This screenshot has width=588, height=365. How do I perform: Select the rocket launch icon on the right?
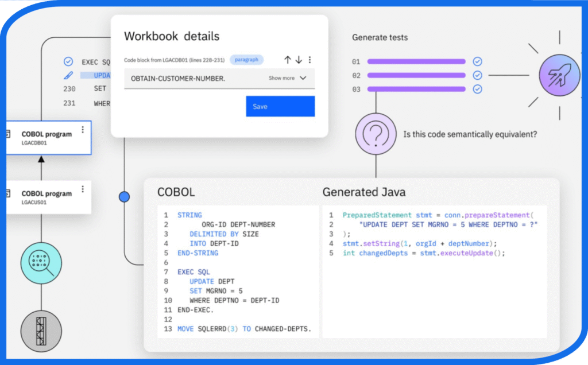click(558, 75)
